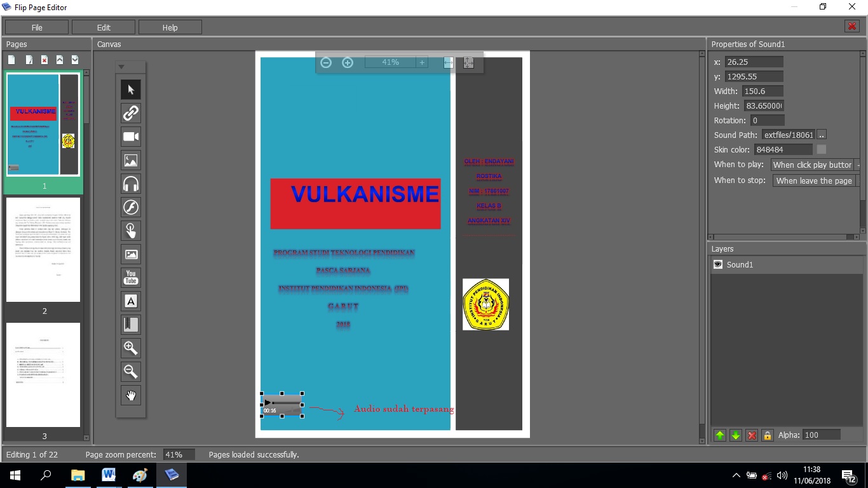868x488 pixels.
Task: Open the canvas zoom percentage plus dropdown
Action: tap(422, 62)
